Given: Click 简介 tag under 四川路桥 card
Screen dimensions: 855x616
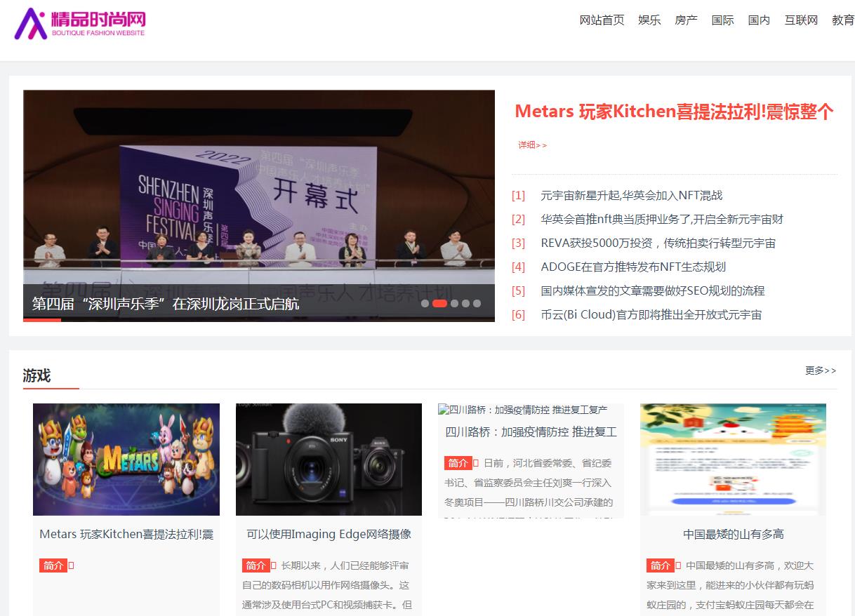Looking at the screenshot, I should coord(458,463).
